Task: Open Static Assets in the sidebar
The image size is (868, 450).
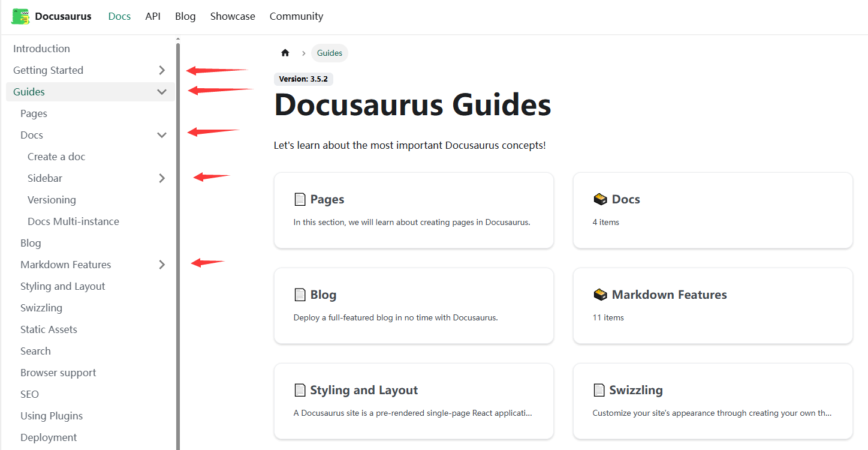Action: coord(49,329)
